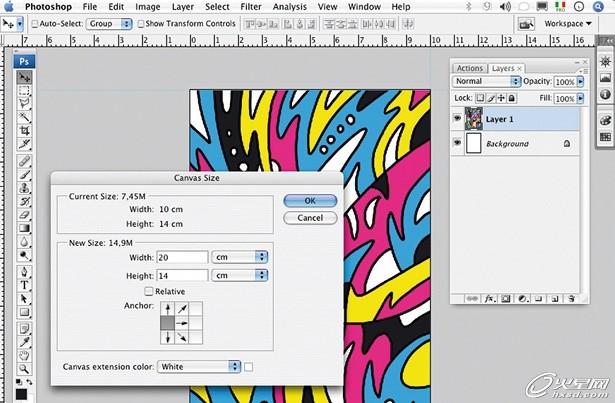Check the Relative checkbox in Canvas Size
615x403 pixels.
(149, 291)
